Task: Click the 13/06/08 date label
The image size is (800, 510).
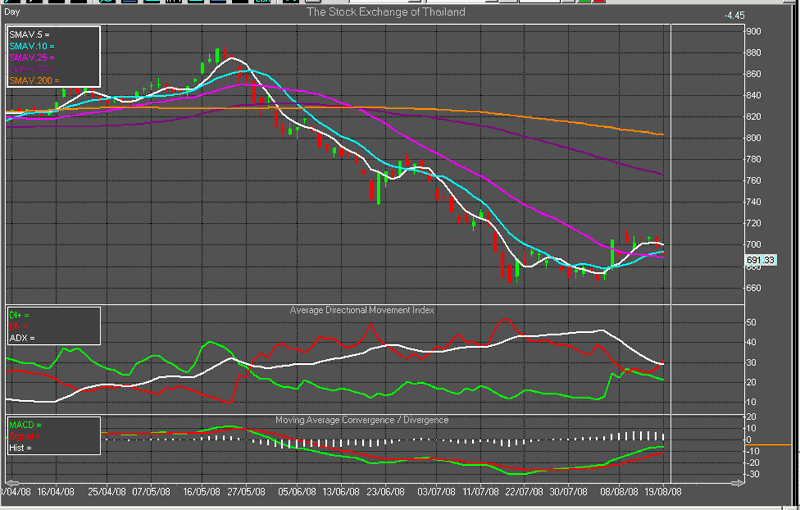Action: [341, 492]
